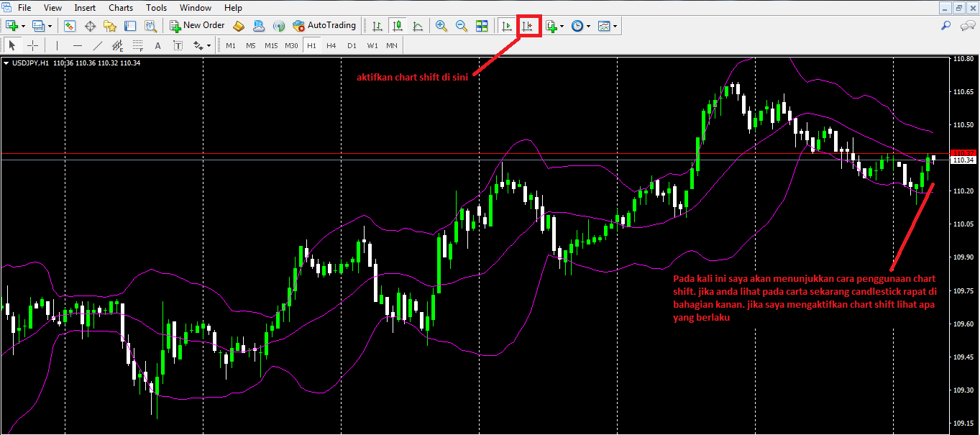980x435 pixels.
Task: Select the crosshair tool
Action: (32, 45)
